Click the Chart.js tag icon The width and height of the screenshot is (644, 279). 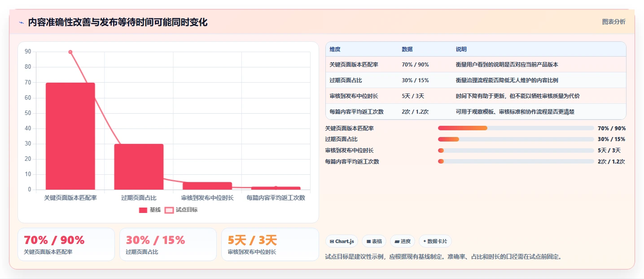[x=332, y=242]
